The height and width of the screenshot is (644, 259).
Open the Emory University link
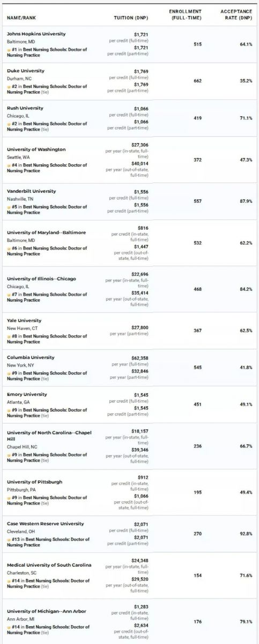[27, 394]
